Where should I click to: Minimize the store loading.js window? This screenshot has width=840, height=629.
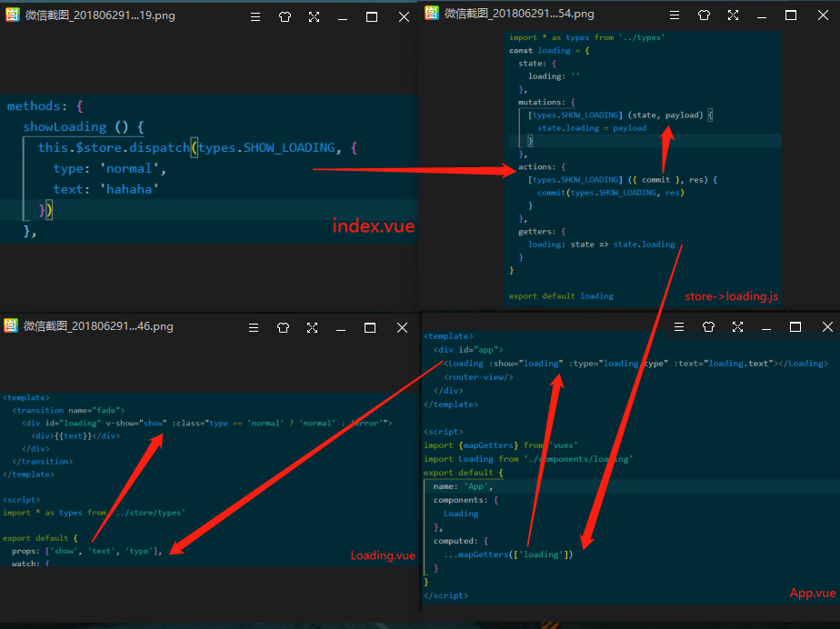pyautogui.click(x=762, y=15)
